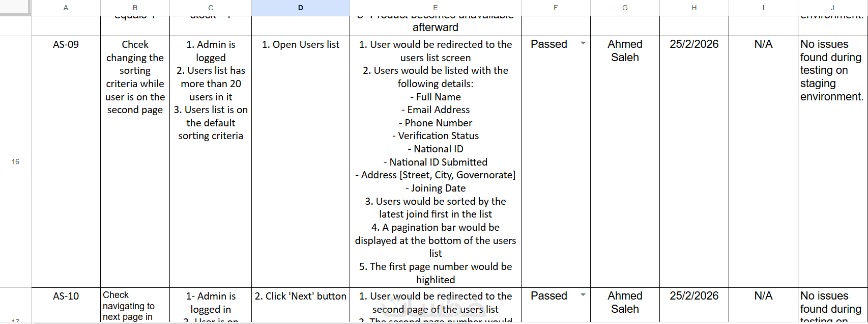Select the "2. Click 'Next' button" cell

[301, 305]
